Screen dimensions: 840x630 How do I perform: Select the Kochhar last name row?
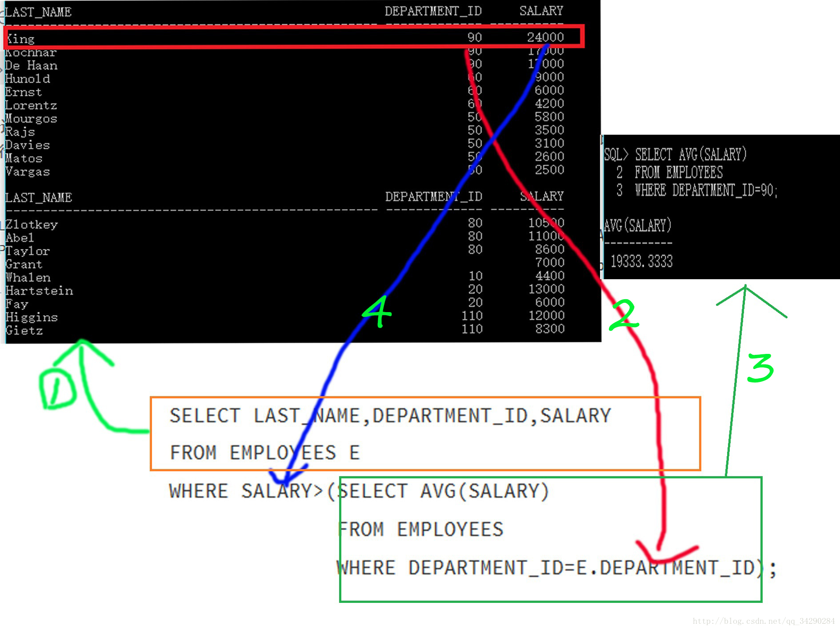pos(31,52)
